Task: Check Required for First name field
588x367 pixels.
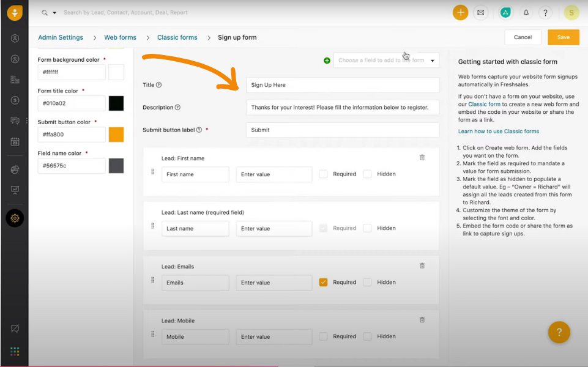Action: 323,174
